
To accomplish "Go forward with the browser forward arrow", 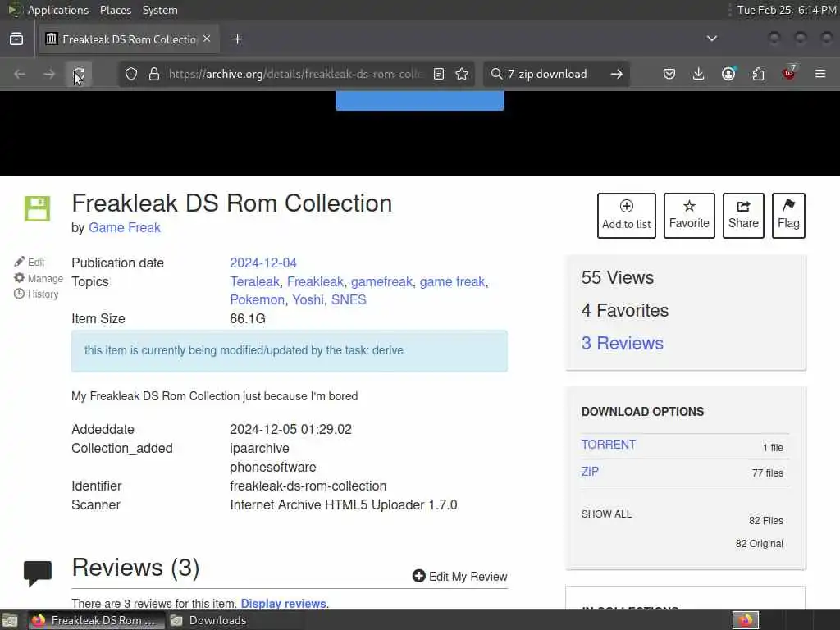I will click(x=49, y=74).
